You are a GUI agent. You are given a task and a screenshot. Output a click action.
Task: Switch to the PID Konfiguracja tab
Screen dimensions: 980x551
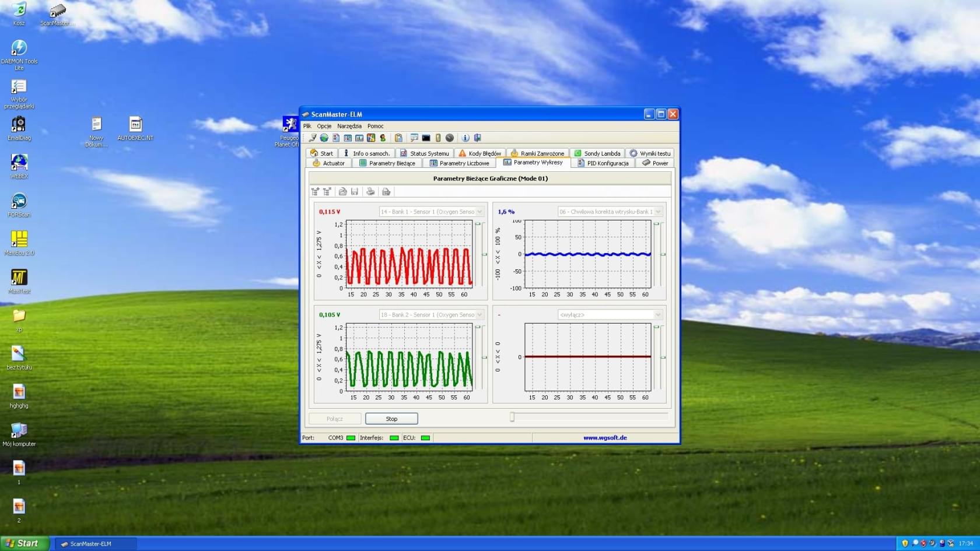tap(603, 163)
